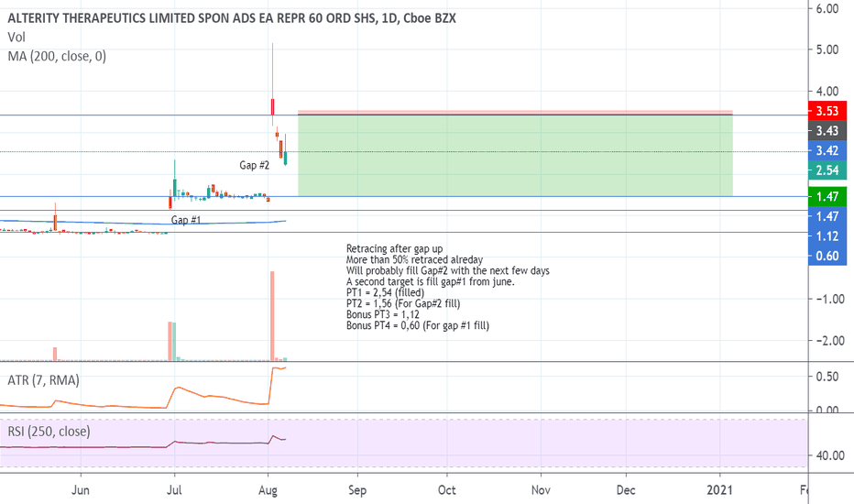Click the Sep label on time axis
The image size is (854, 504).
(357, 490)
